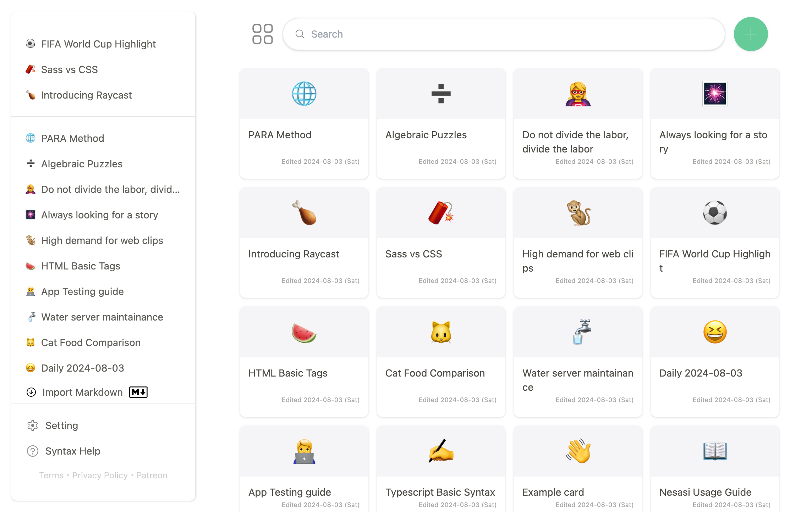The height and width of the screenshot is (512, 812).
Task: Click the Import Markdown download icon
Action: pos(31,392)
